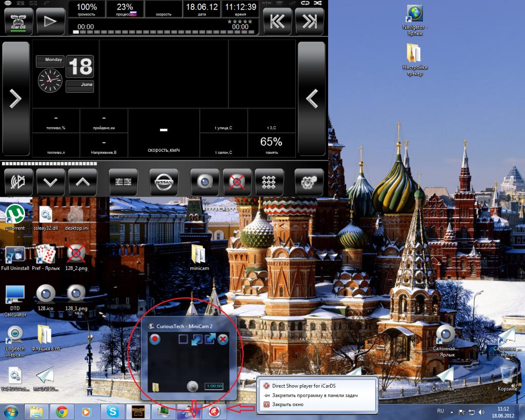525x420 pixels.
Task: Open the webcam camera view button
Action: [205, 182]
